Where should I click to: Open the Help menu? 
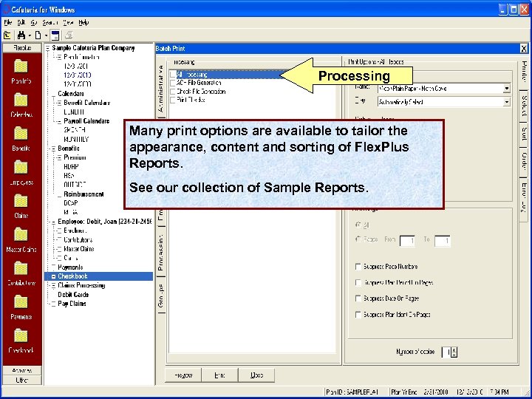click(x=83, y=22)
